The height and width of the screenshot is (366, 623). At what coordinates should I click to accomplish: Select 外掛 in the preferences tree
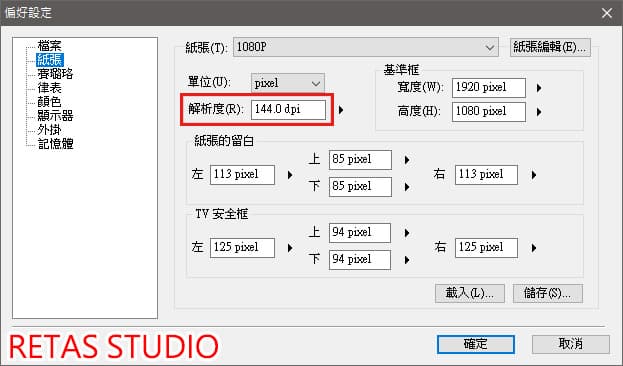coord(49,130)
